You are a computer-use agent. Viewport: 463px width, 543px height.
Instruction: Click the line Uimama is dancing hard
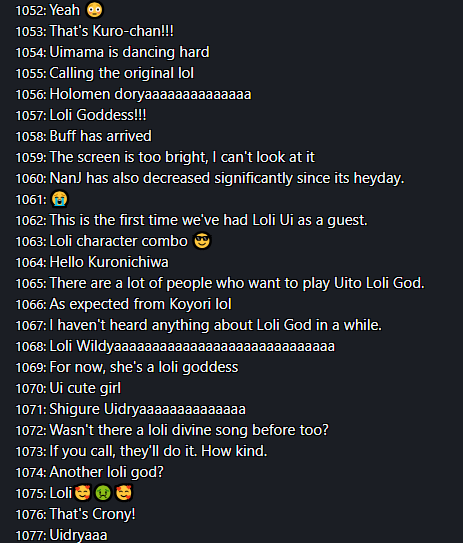coord(129,52)
